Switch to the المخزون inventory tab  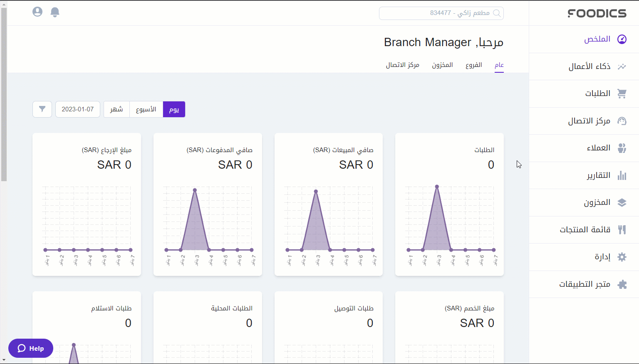tap(442, 65)
